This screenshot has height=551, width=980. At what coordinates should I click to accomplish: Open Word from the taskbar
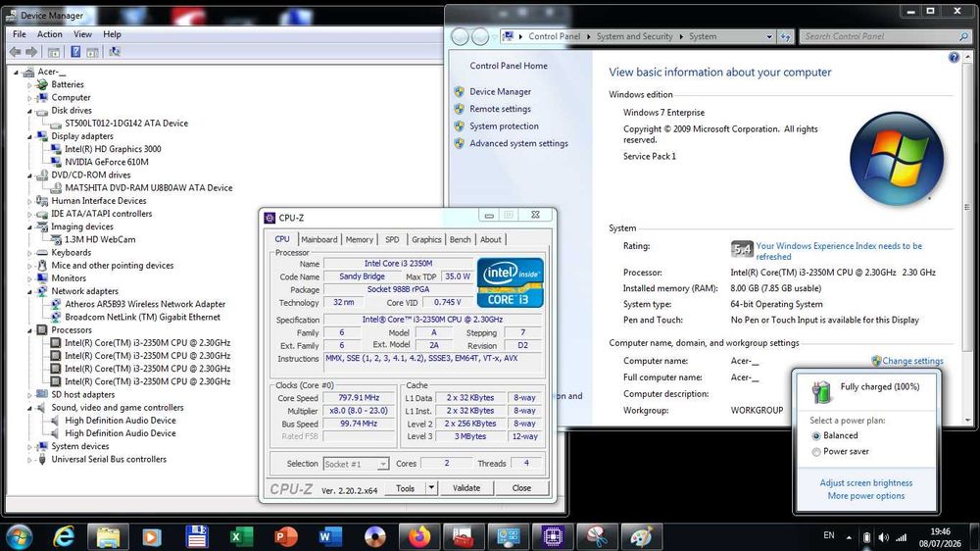click(330, 536)
